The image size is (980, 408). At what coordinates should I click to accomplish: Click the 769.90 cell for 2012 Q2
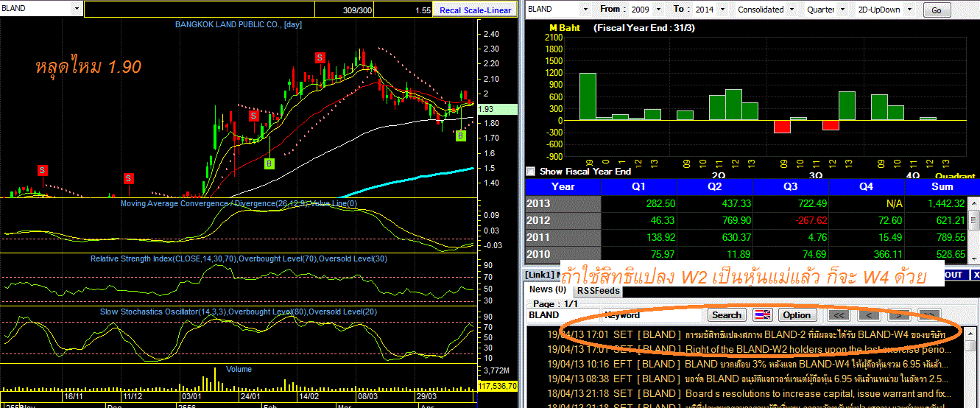[x=716, y=220]
